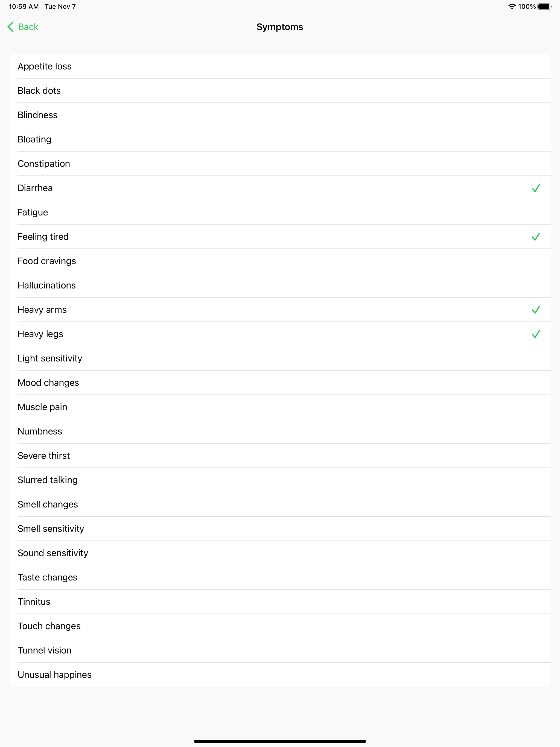Tap the checkmark beside Heavy legs
Viewport: 560px width, 747px height.
coord(536,334)
